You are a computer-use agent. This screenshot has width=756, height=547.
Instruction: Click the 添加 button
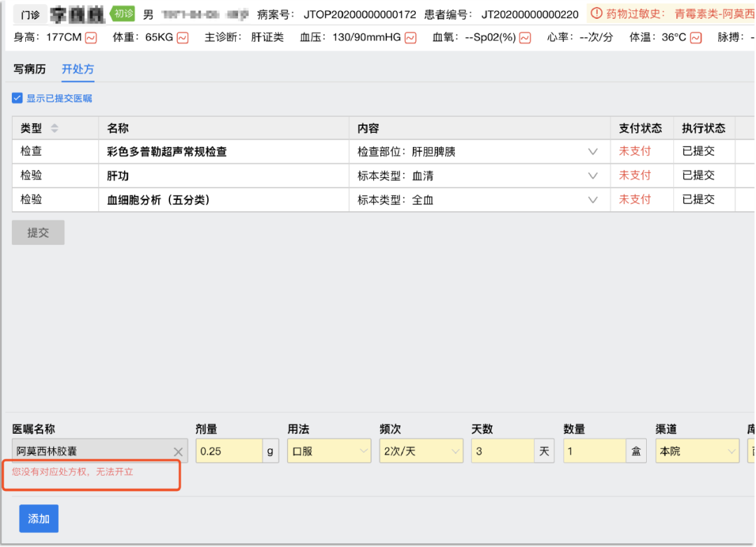click(38, 518)
